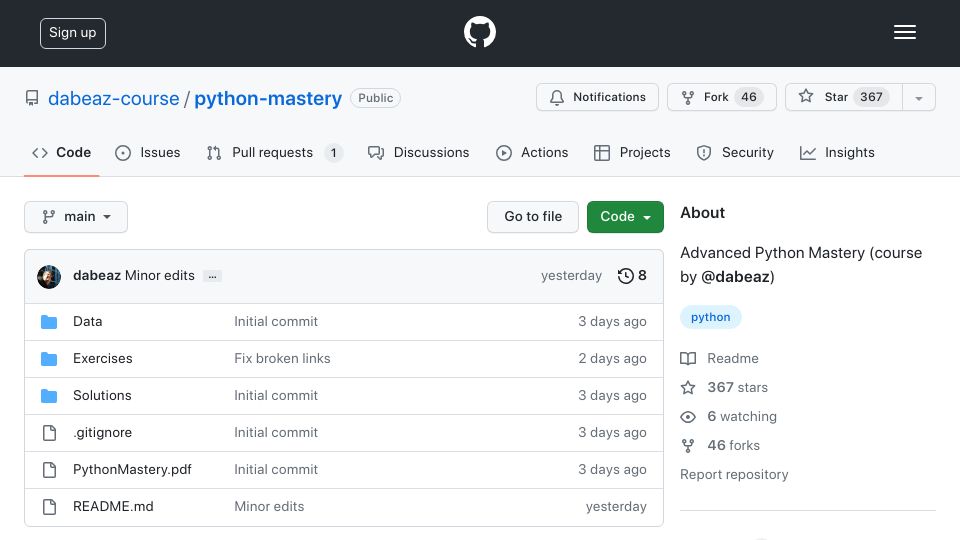The height and width of the screenshot is (540, 960).
Task: Click the Report repository link
Action: (x=734, y=474)
